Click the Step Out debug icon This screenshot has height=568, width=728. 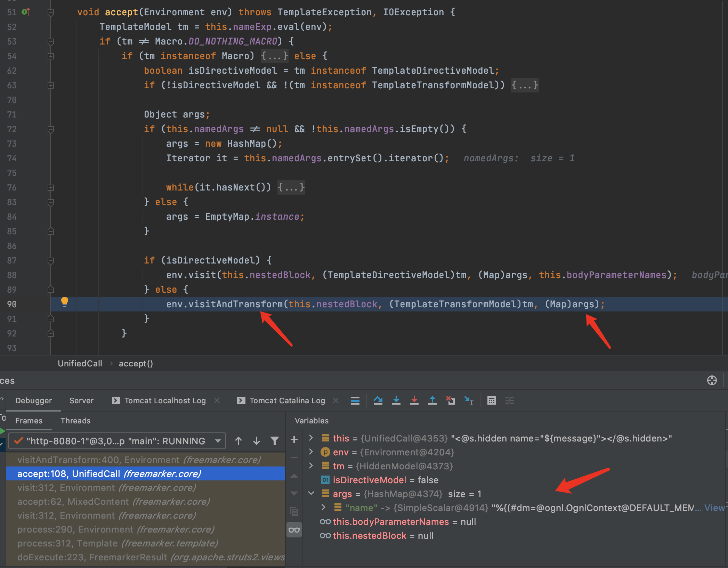click(432, 400)
